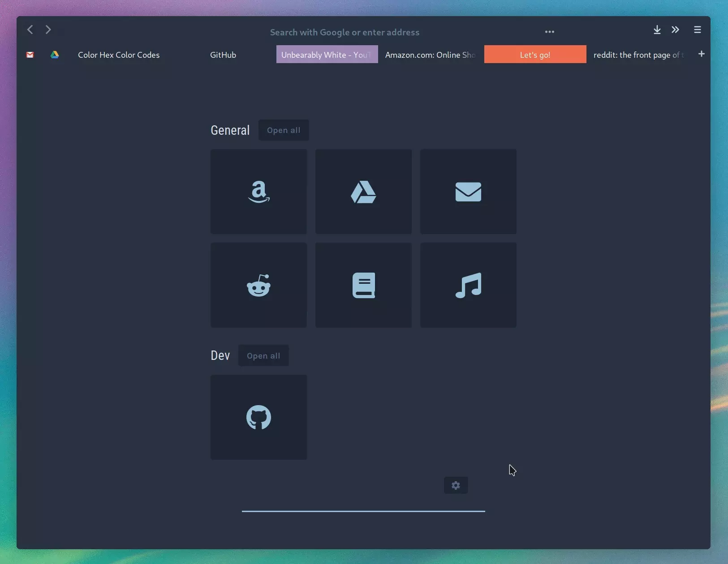Switch to the "Let's go!" tab
Viewport: 728px width, 564px height.
534,54
